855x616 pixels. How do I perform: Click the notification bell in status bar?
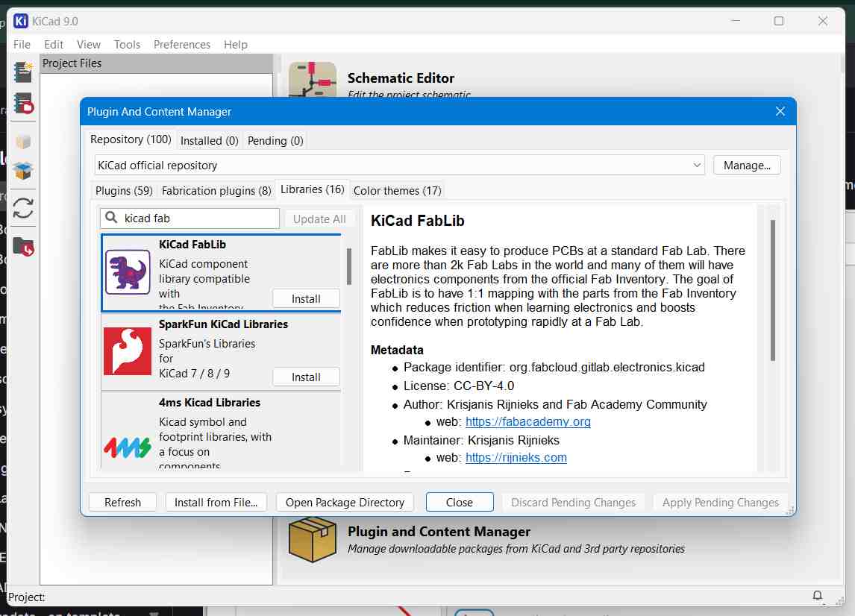[x=818, y=595]
